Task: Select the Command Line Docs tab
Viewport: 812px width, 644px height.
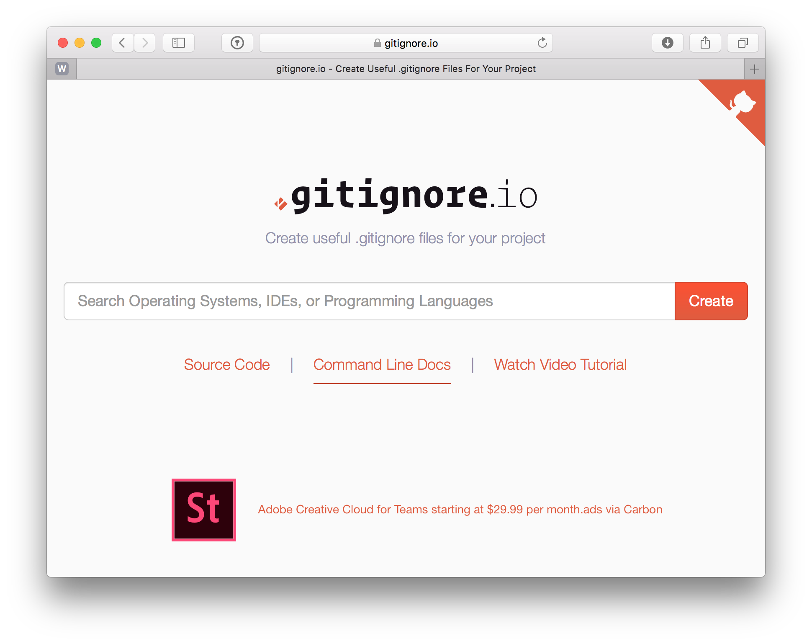Action: pyautogui.click(x=382, y=365)
